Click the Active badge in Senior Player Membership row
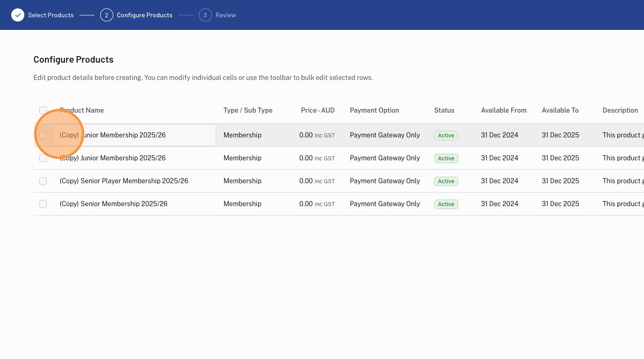The image size is (644, 359). [446, 181]
